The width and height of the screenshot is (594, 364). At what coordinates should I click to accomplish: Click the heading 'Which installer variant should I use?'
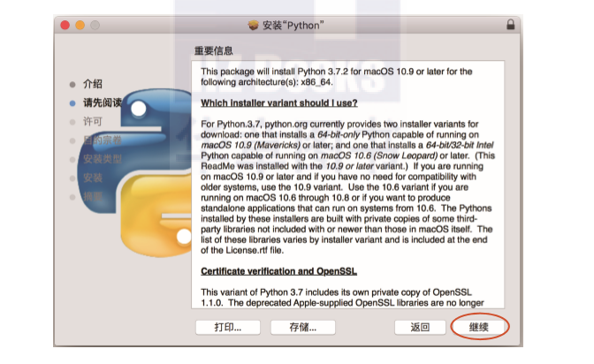279,103
